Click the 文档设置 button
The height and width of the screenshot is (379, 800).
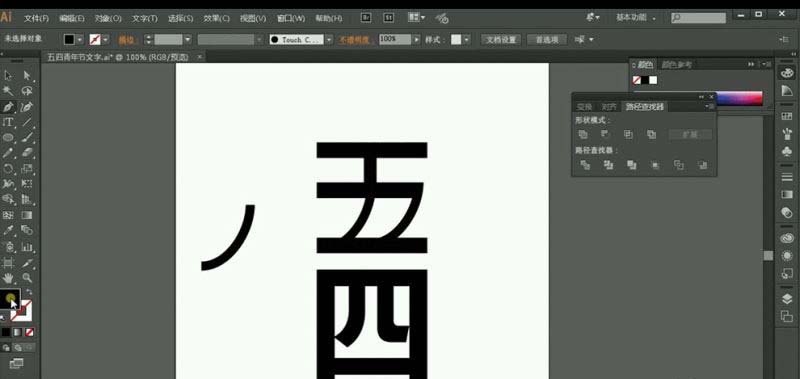(501, 39)
